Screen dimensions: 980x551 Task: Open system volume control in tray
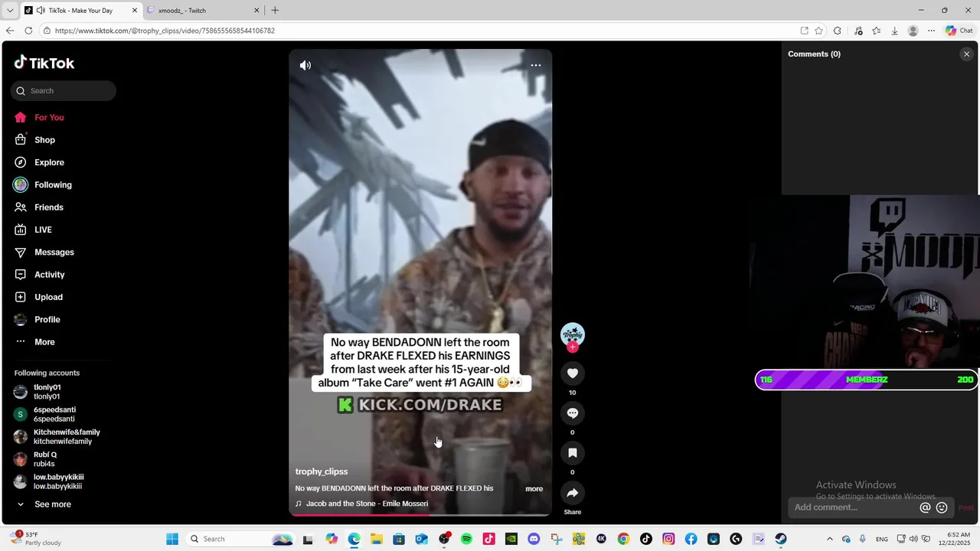[913, 539]
